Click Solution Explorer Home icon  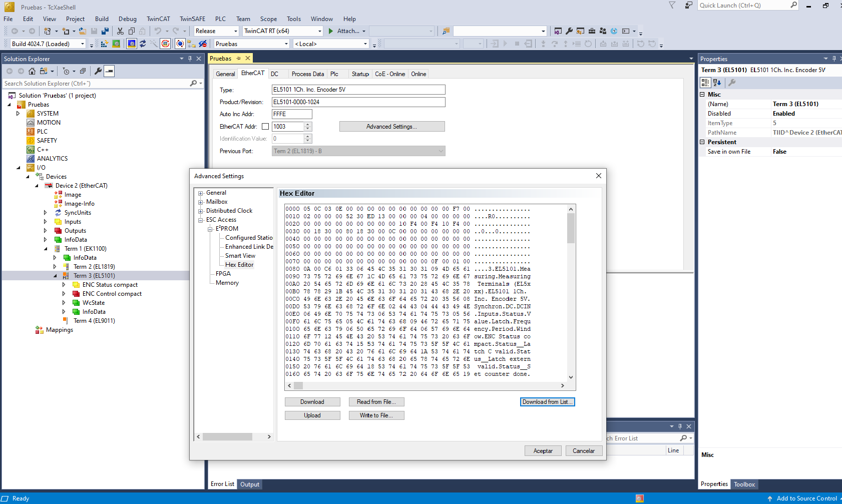(32, 71)
